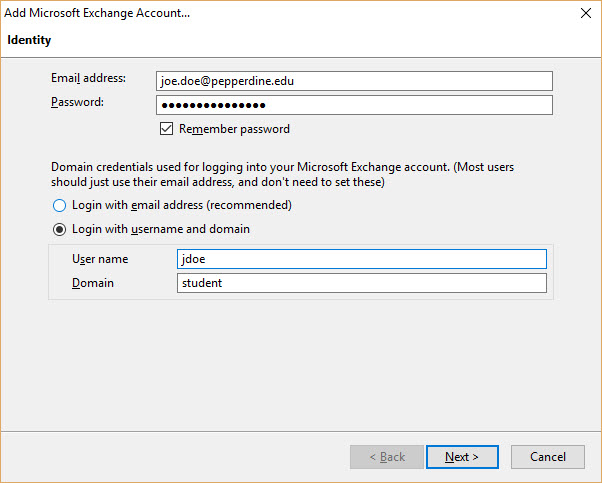Select Login with username and domain radio
Screen dimensions: 602x483
[60, 229]
